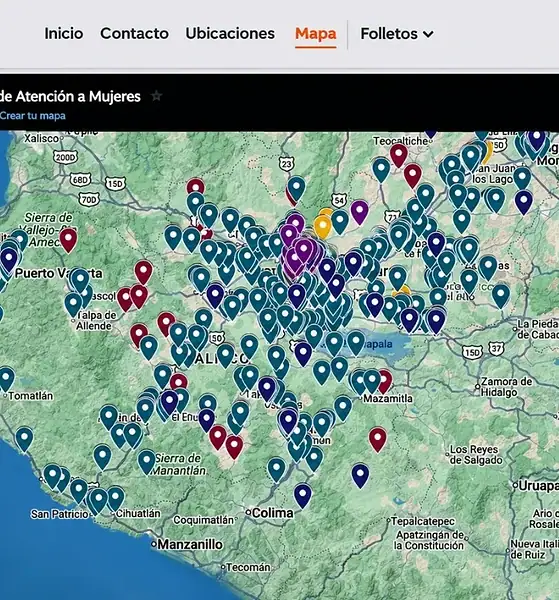
Task: Follow the Crear tu mapa link
Action: coord(33,116)
